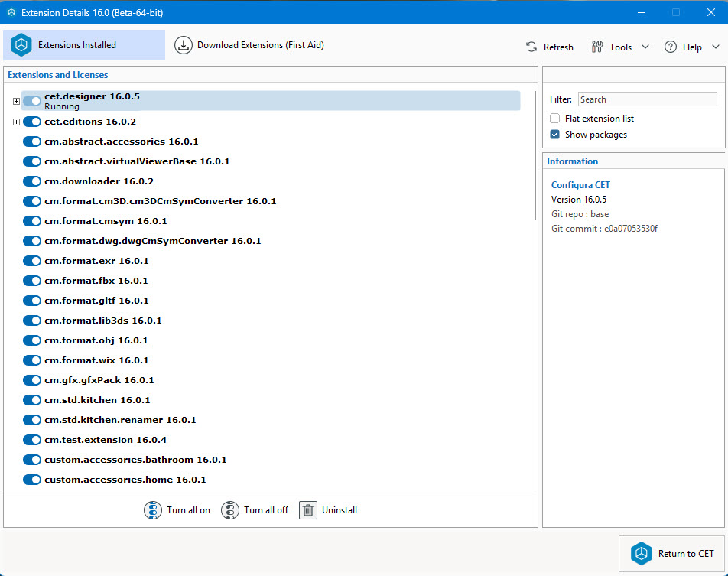
Task: Click the Tools wrench icon
Action: [x=597, y=47]
